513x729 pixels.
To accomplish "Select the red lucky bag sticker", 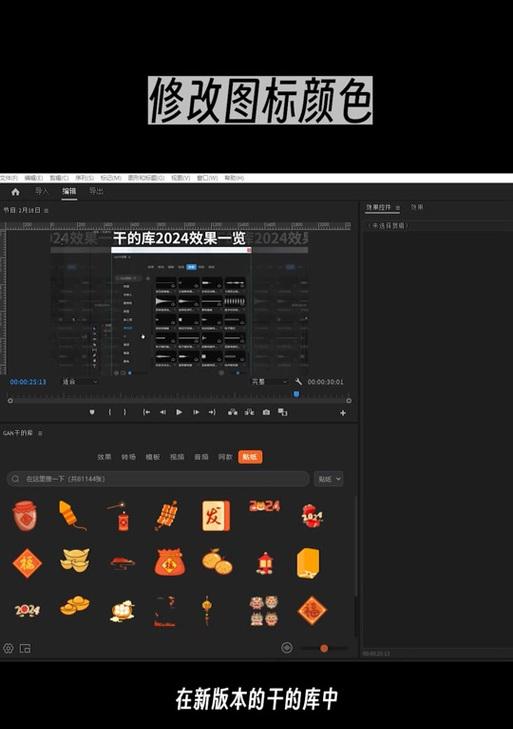I will (x=169, y=562).
